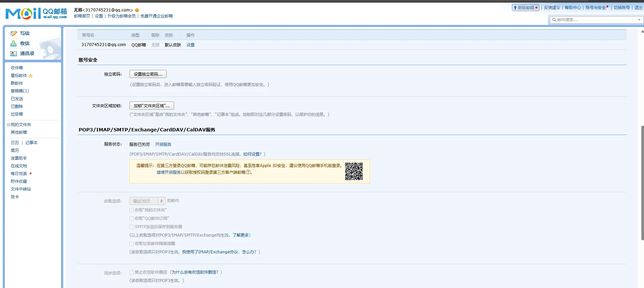Screen dimensions: 644x288
Task: Click 设置独立密码... button
Action: 148,74
